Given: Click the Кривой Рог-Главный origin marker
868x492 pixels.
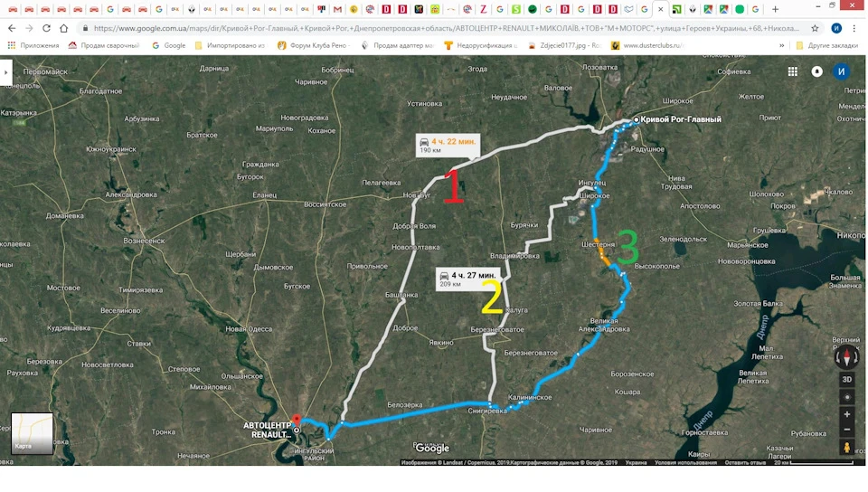Looking at the screenshot, I should click(637, 119).
